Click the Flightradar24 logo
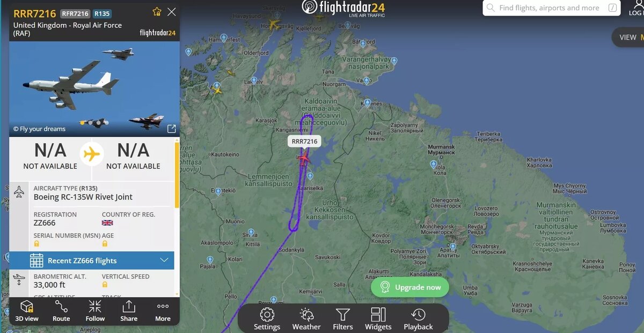 point(343,8)
